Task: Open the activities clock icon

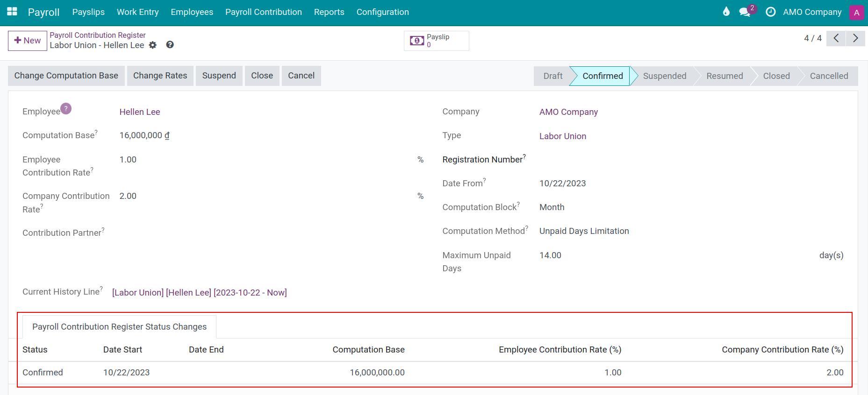Action: (x=771, y=12)
